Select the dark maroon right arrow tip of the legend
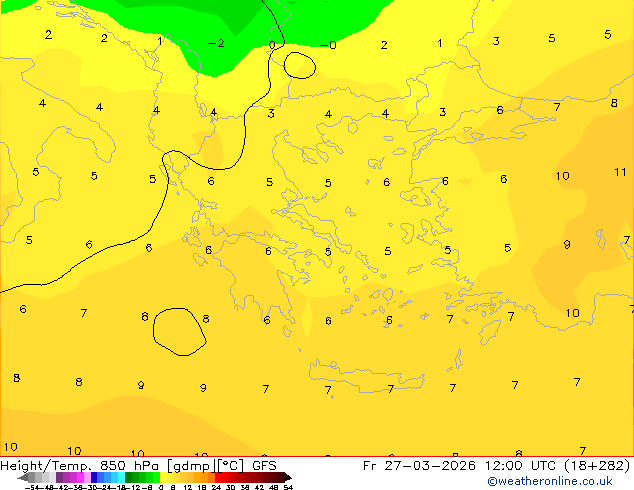Screen dimensions: 634x490 [x=287, y=478]
